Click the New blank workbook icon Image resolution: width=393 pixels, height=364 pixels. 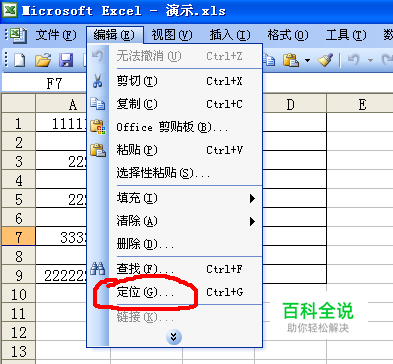pyautogui.click(x=19, y=60)
